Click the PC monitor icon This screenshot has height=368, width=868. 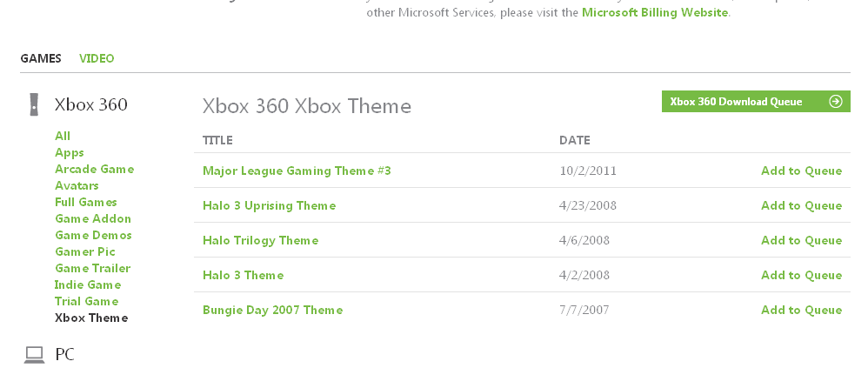pos(34,354)
